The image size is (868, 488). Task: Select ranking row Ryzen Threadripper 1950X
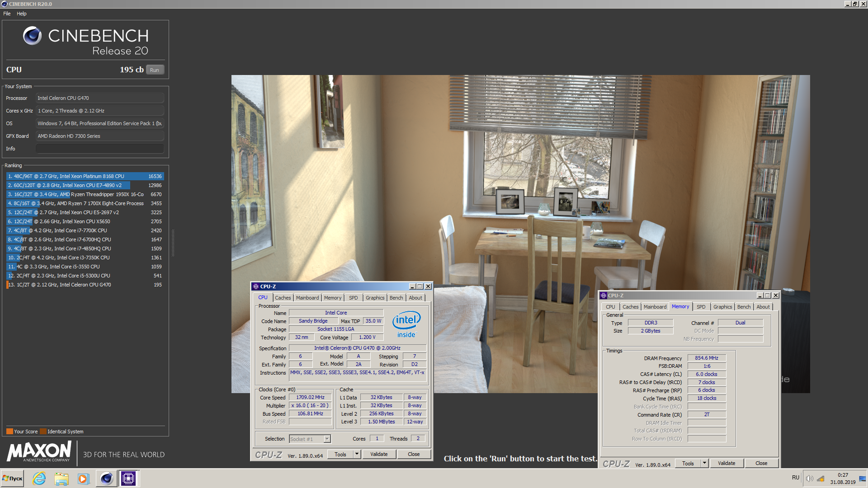[85, 194]
